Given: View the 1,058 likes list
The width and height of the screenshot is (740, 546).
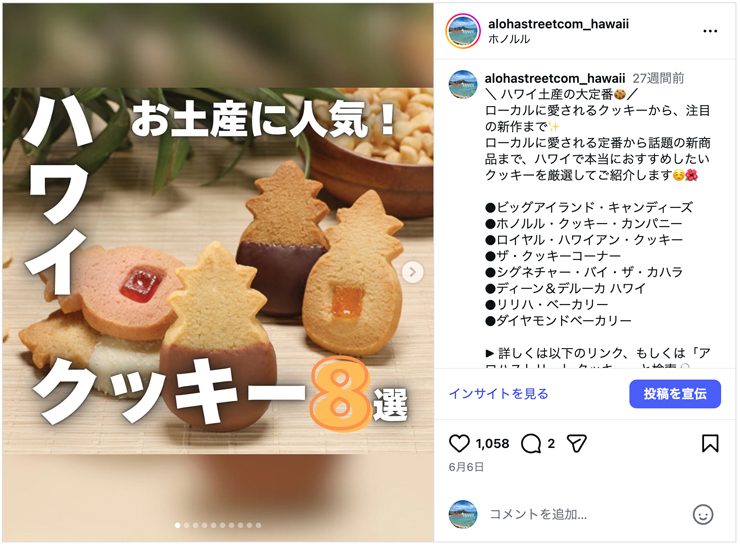Looking at the screenshot, I should [492, 444].
